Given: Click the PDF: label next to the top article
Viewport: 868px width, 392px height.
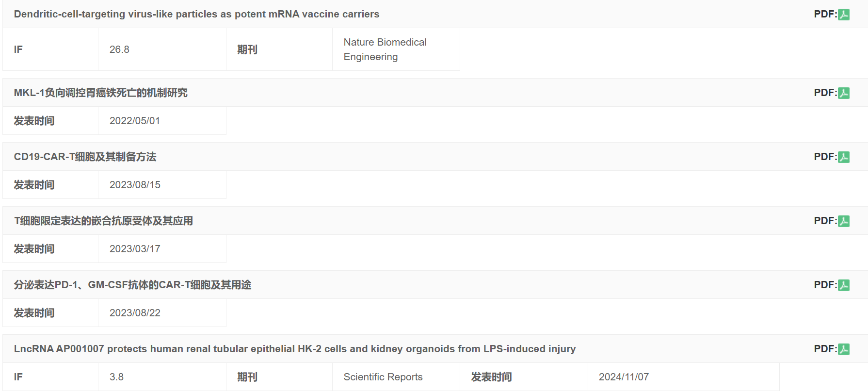Looking at the screenshot, I should [x=824, y=14].
